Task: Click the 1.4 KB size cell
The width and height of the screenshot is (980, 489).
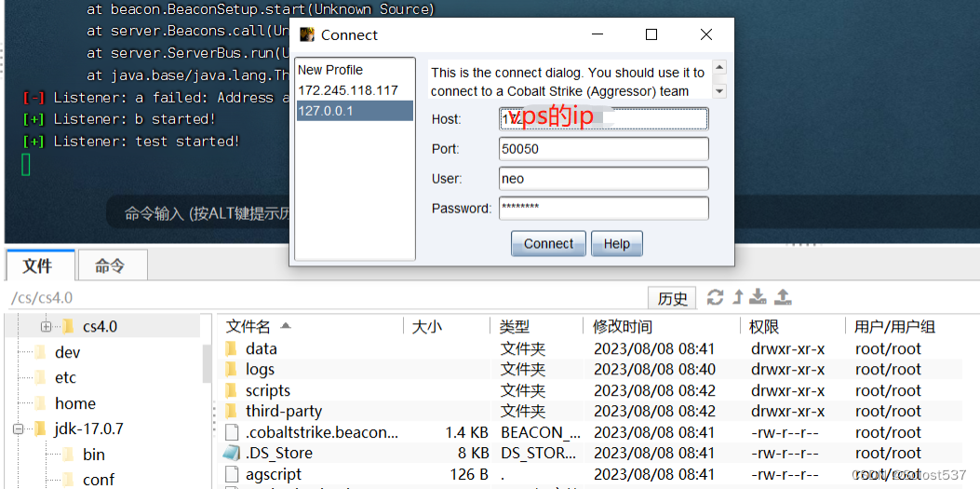Action: [467, 432]
